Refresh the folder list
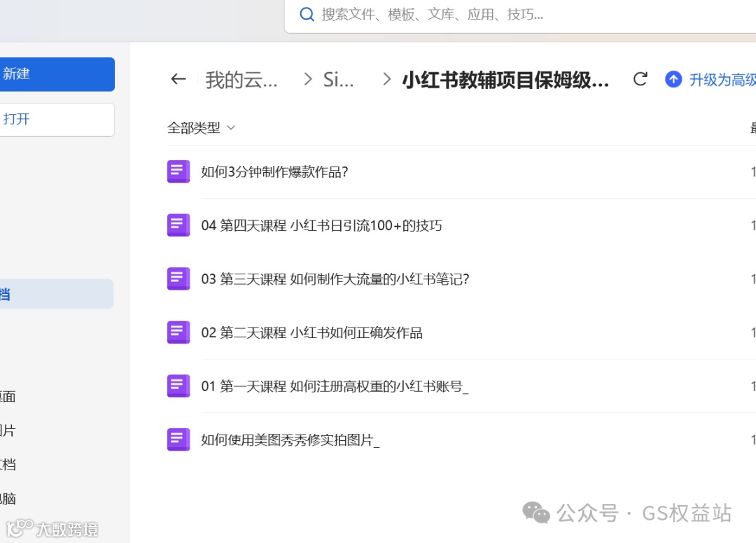756x543 pixels. pyautogui.click(x=640, y=79)
